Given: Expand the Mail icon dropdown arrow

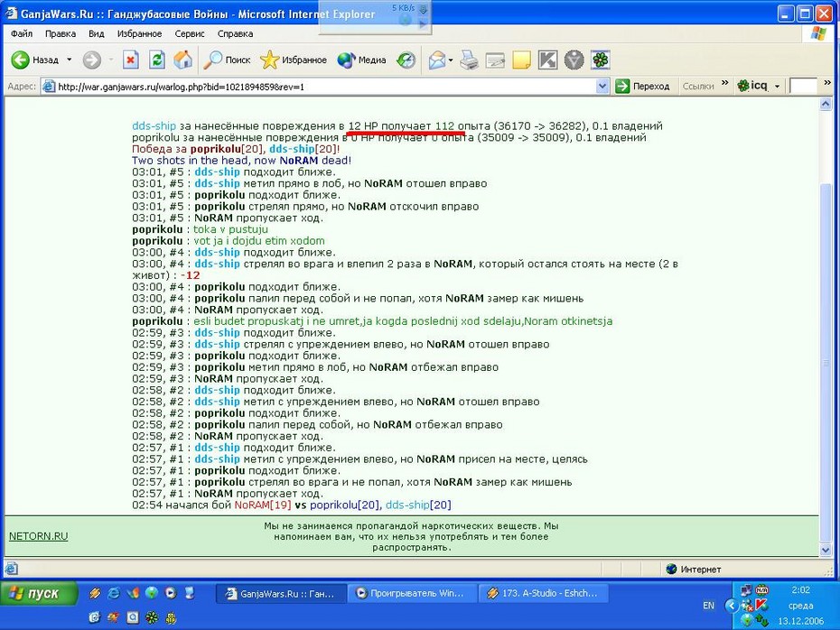Looking at the screenshot, I should (451, 60).
